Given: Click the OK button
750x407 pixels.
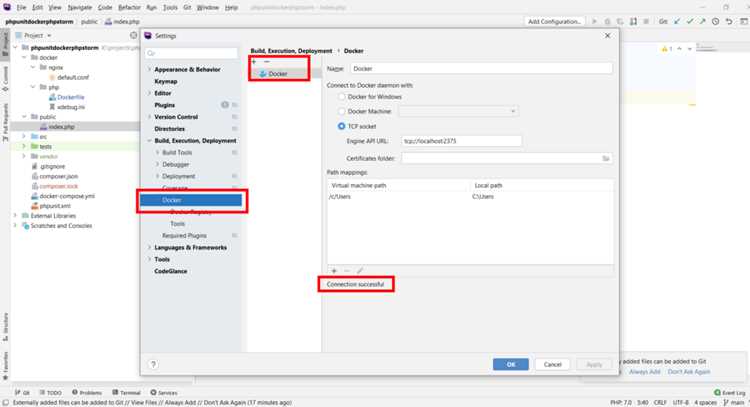Looking at the screenshot, I should click(511, 364).
